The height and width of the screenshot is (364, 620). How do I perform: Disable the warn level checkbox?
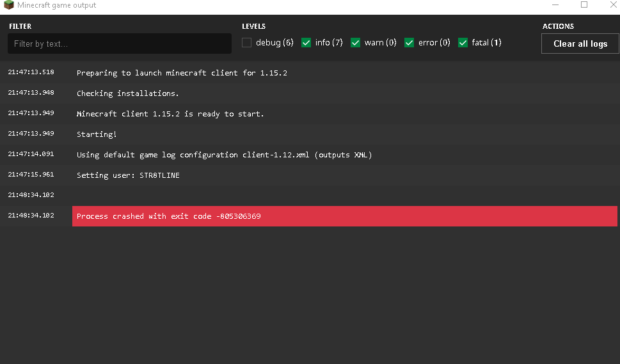click(356, 43)
